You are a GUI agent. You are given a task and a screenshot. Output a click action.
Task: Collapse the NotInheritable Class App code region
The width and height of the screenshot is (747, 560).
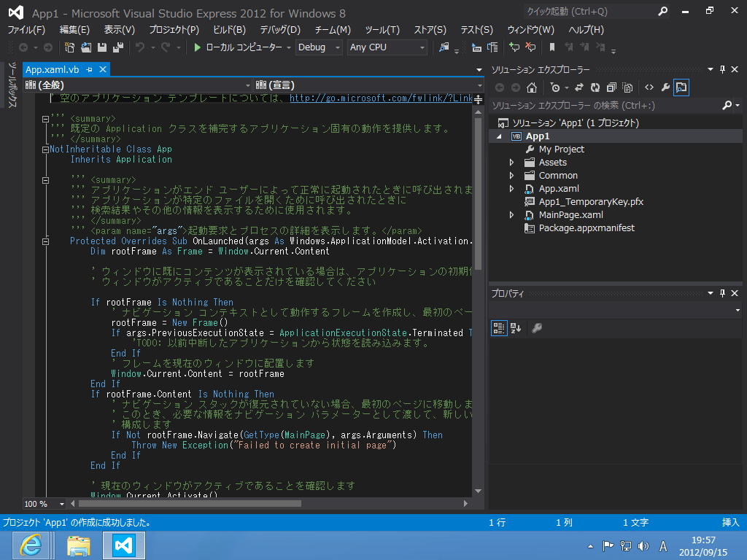45,149
